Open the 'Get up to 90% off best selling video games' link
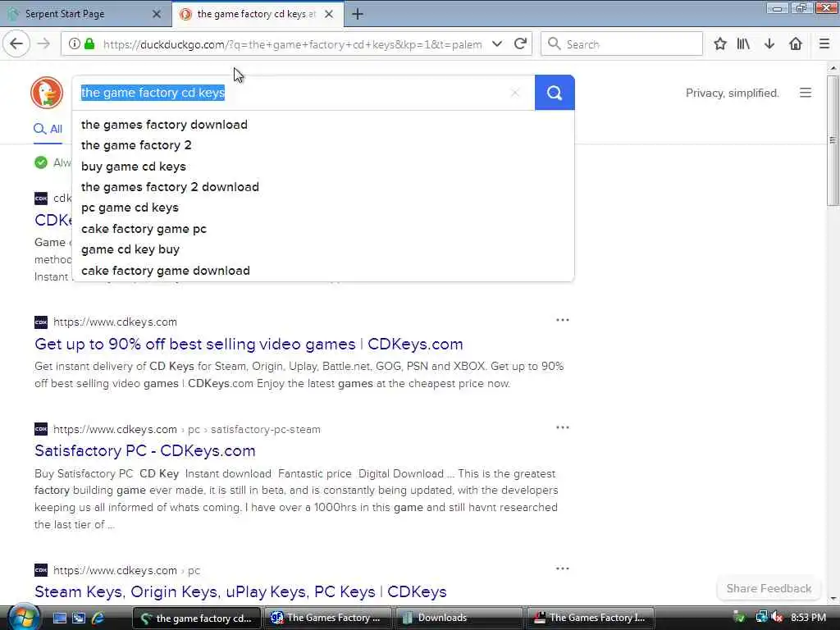The height and width of the screenshot is (630, 840). [x=249, y=344]
